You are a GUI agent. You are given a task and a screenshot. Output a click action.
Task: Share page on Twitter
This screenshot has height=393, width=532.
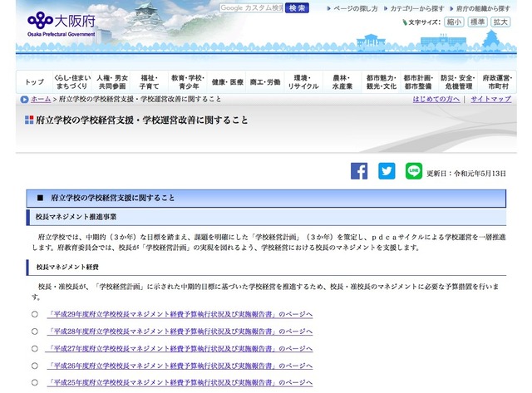(387, 171)
